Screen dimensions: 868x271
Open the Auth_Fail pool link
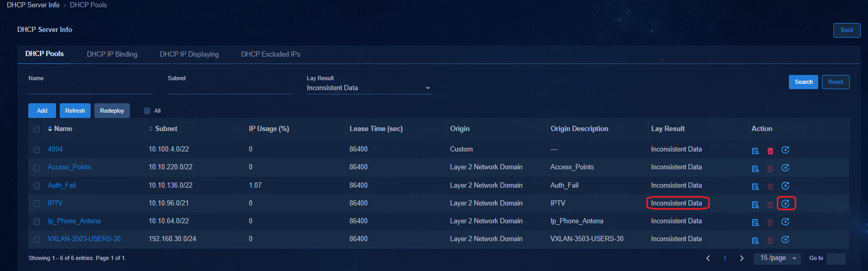tap(62, 186)
